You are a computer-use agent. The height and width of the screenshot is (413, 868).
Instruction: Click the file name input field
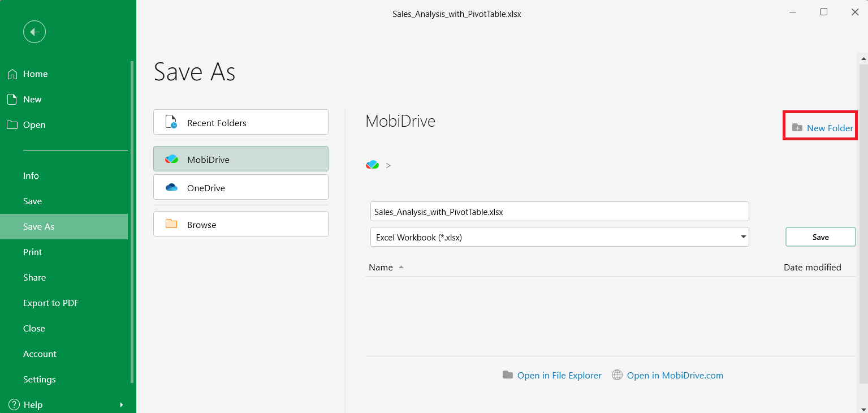560,212
